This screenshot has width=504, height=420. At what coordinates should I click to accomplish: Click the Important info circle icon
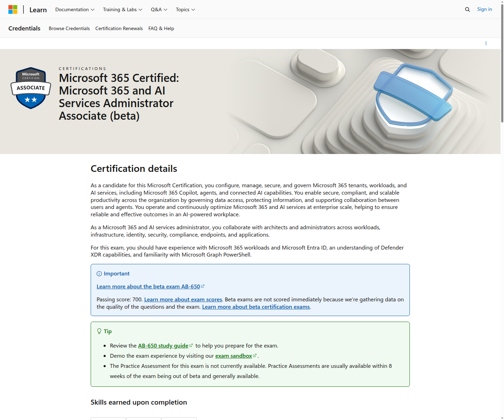click(x=99, y=274)
